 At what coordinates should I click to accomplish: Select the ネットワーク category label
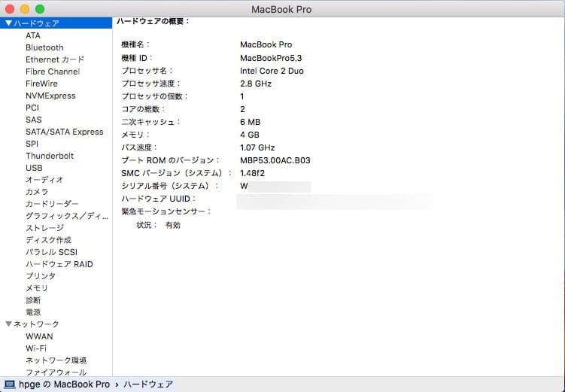[36, 324]
